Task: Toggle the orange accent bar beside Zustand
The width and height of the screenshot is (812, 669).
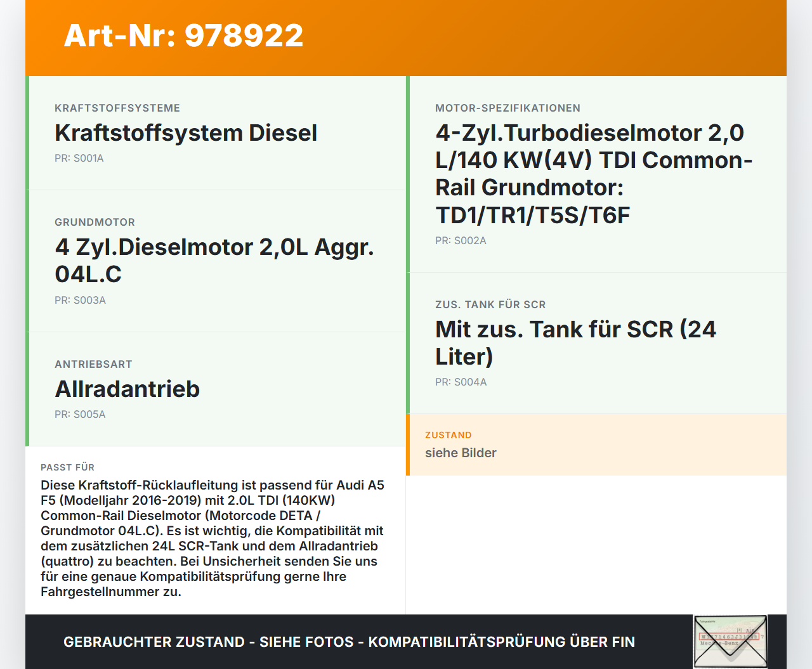Action: pyautogui.click(x=409, y=445)
